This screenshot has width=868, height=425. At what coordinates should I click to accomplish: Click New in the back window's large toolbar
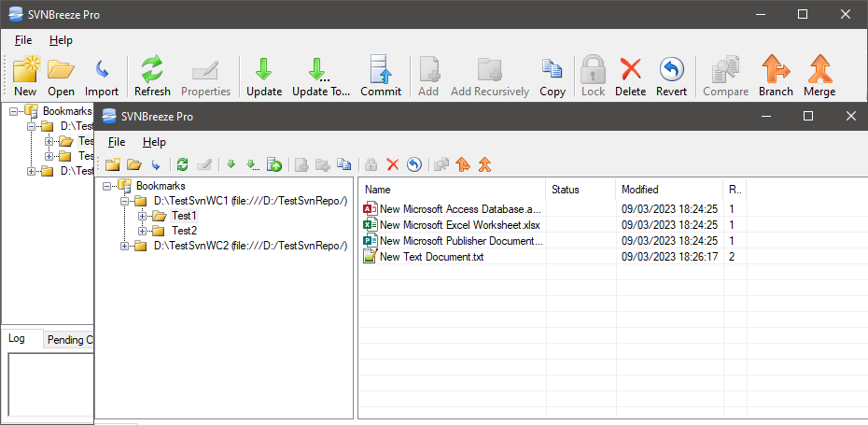tap(25, 77)
